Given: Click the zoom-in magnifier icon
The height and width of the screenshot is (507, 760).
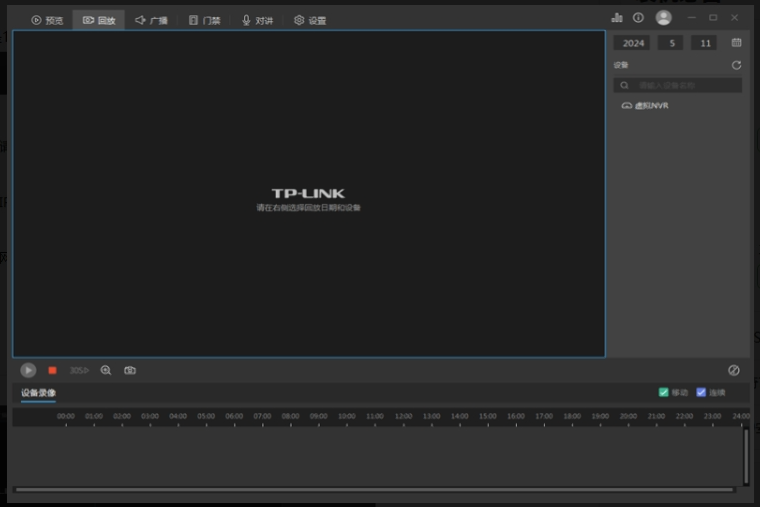Looking at the screenshot, I should click(106, 370).
